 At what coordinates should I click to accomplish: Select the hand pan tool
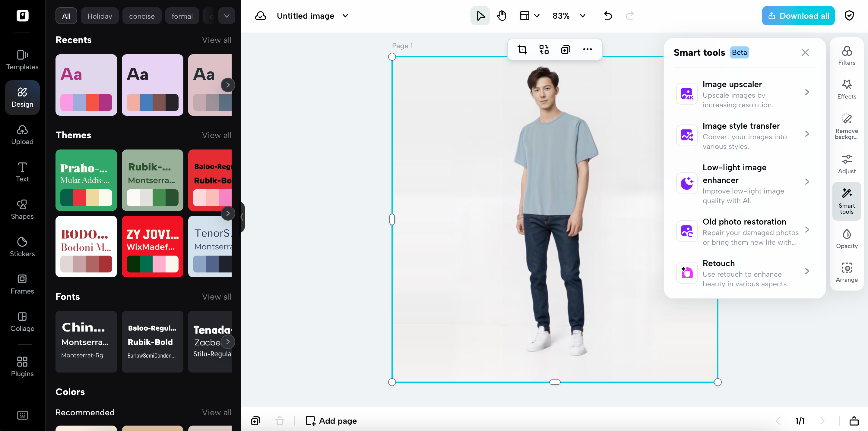(501, 15)
